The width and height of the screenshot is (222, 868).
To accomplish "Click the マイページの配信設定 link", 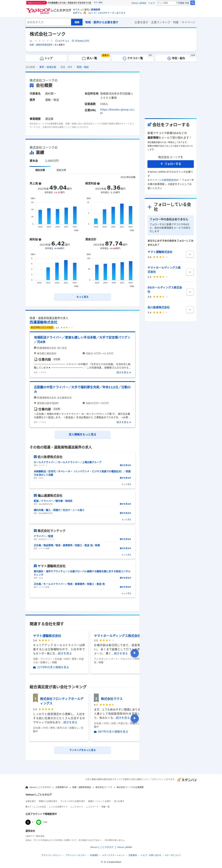I will click(x=162, y=180).
